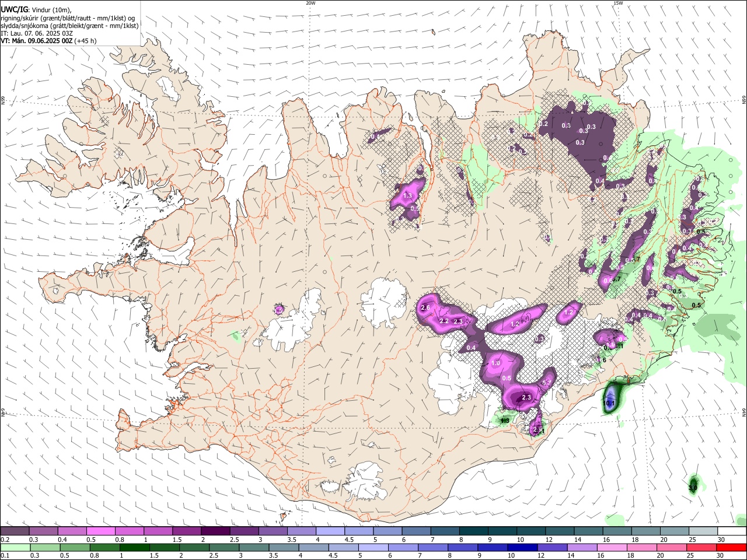Screen dimensions: 747x560
Task: Pick the red 25 swatch in bottom legend row
Action: coord(701,547)
